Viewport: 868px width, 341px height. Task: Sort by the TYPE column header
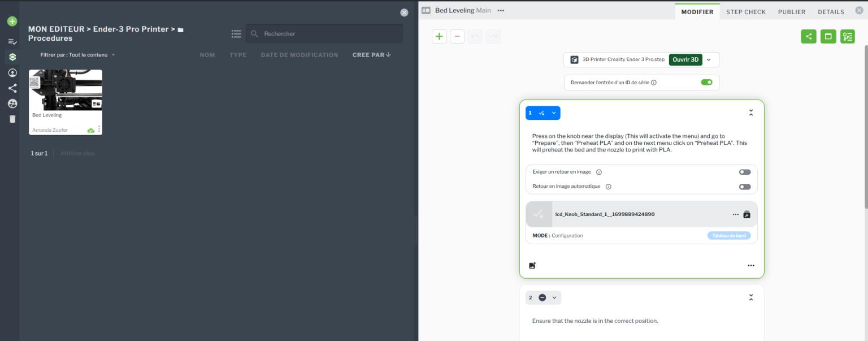coord(238,55)
